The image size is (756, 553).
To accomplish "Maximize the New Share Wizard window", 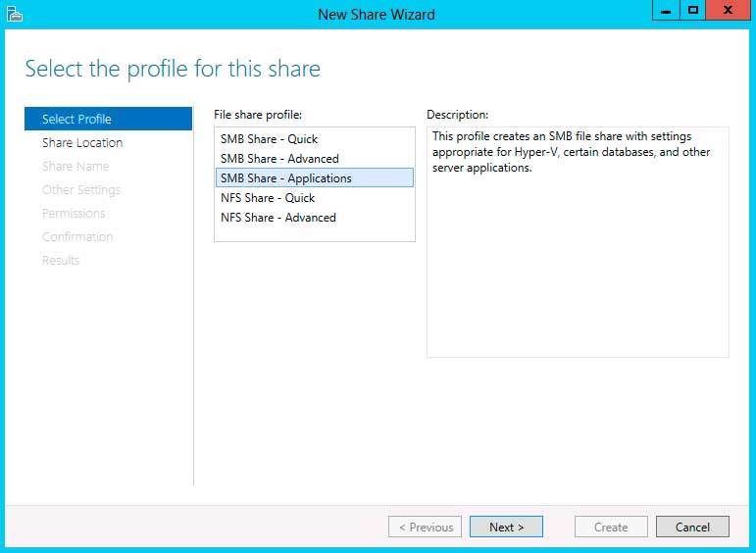I will click(x=693, y=10).
